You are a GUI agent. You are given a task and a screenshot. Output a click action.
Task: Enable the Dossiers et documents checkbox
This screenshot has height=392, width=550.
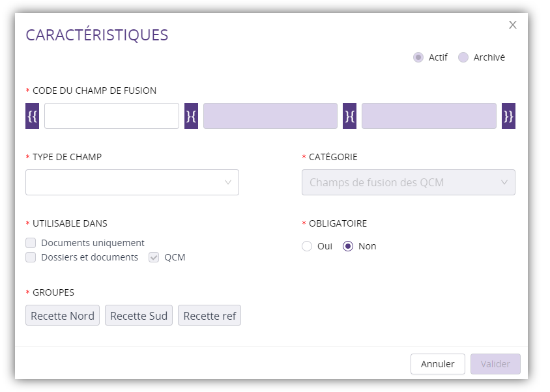[31, 257]
